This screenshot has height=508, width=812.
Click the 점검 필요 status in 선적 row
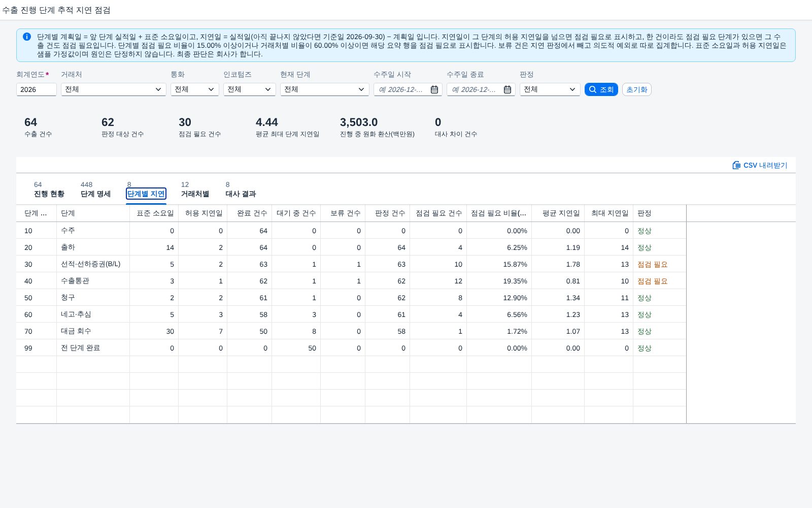coord(653,264)
